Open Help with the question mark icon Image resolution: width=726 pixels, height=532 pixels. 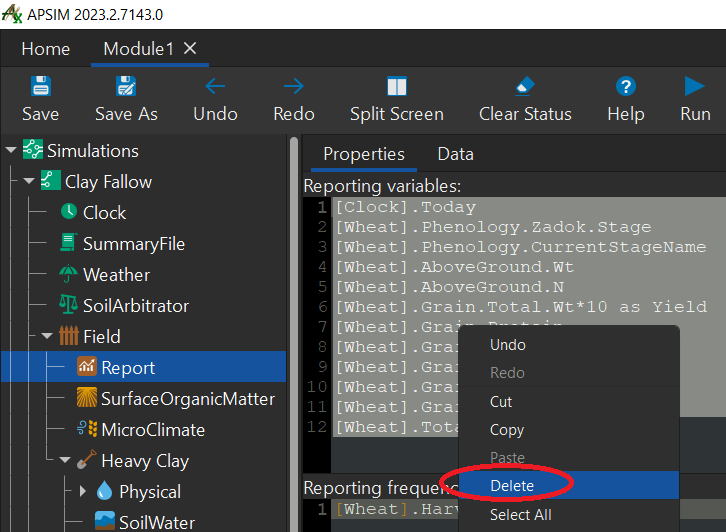click(x=626, y=86)
